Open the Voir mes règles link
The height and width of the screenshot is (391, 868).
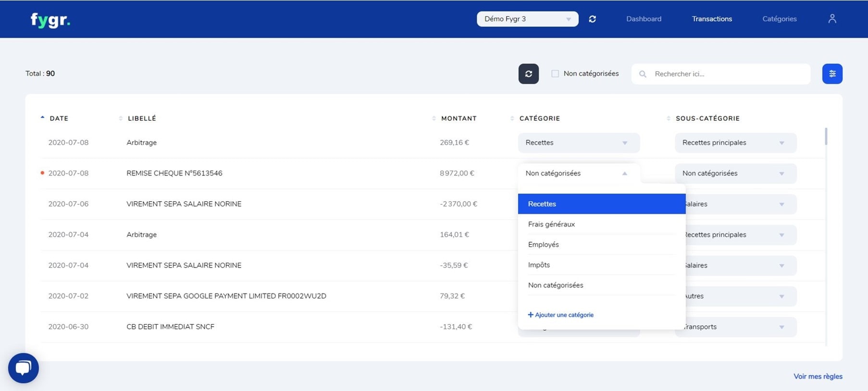(x=818, y=377)
